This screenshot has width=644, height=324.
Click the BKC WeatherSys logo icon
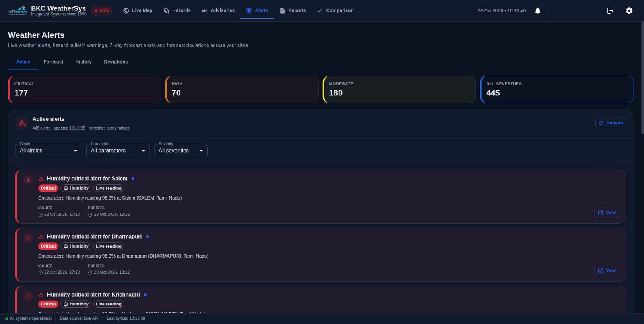pyautogui.click(x=18, y=10)
